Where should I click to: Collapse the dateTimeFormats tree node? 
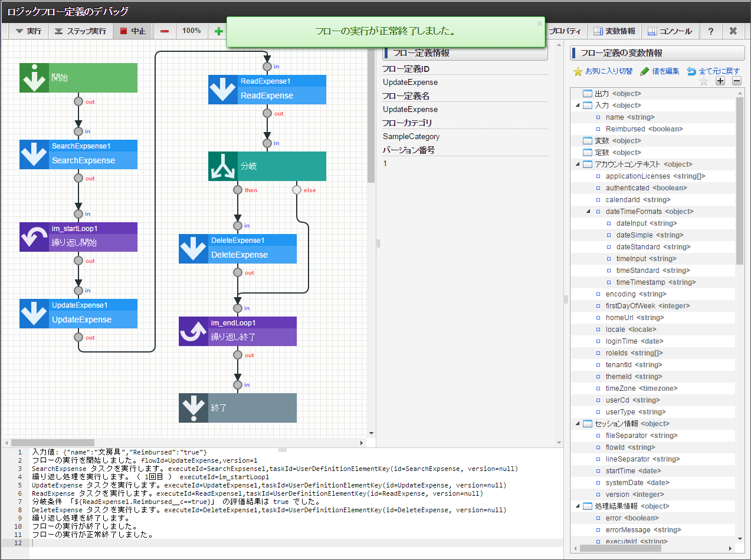point(588,212)
